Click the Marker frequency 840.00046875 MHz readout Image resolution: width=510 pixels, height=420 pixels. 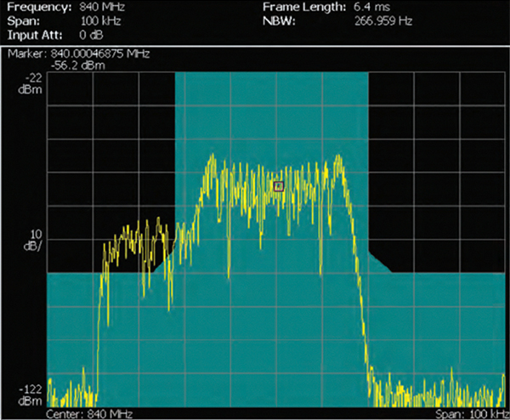tap(100, 54)
